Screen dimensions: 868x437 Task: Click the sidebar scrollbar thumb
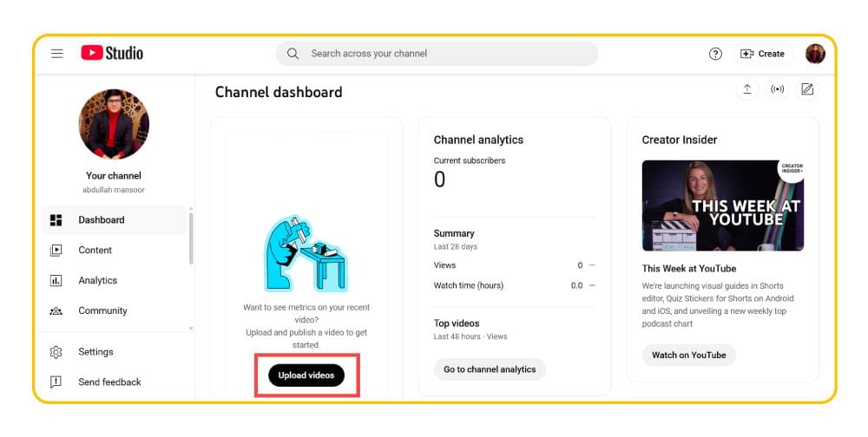191,238
